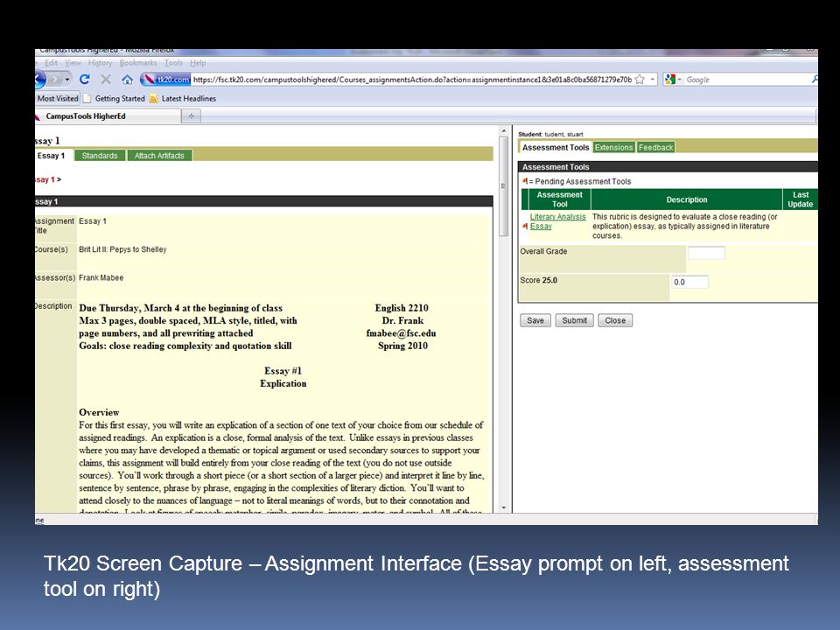Click the Assessment Tool column header
This screenshot has width=840, height=630.
click(559, 199)
